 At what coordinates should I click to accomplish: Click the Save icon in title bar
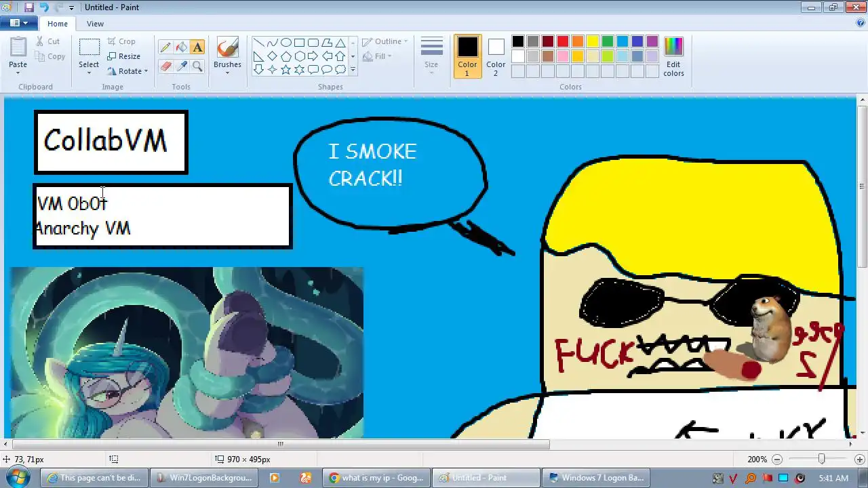29,7
